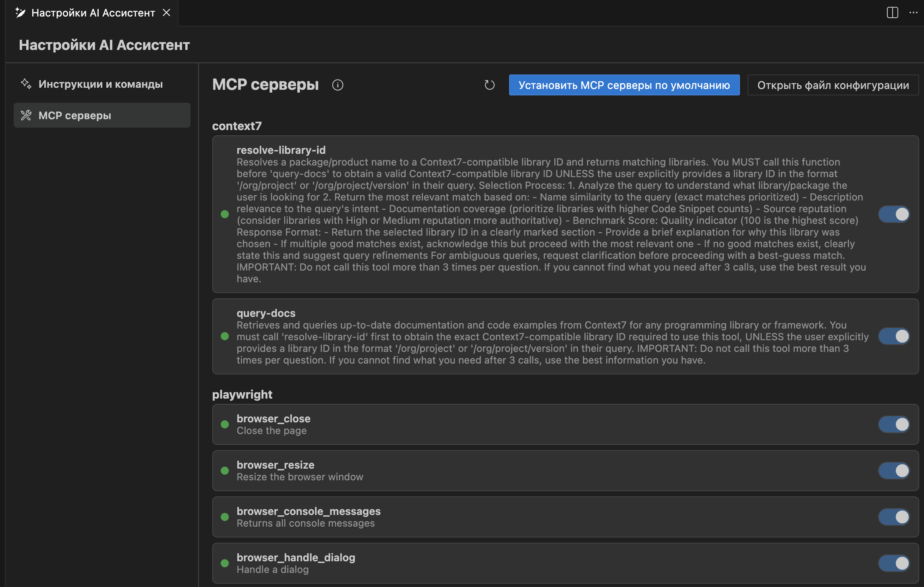Click the browser_resize tool name
Viewport: 924px width, 587px height.
pyautogui.click(x=276, y=465)
